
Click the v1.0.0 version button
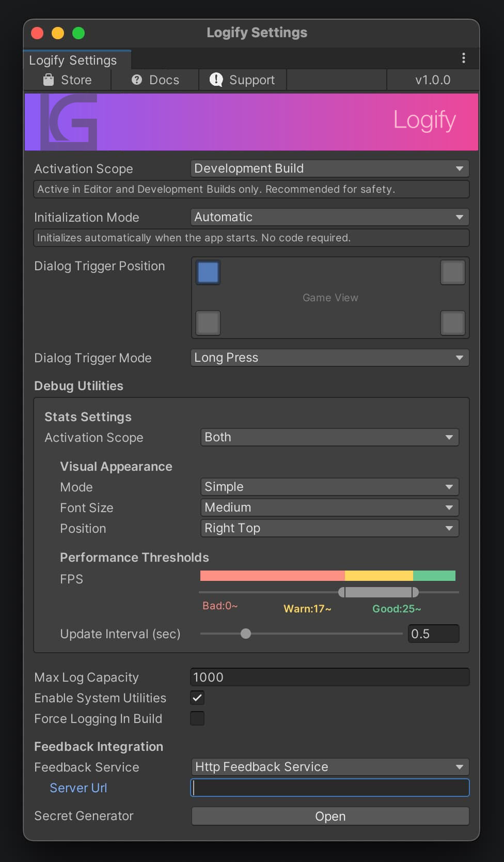pyautogui.click(x=433, y=80)
